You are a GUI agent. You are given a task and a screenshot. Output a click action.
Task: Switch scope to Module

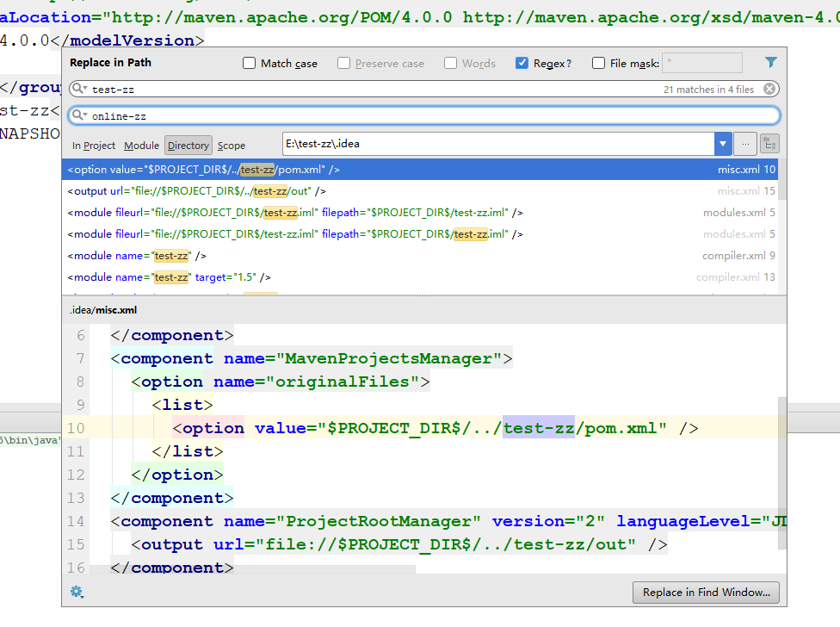[x=141, y=146]
